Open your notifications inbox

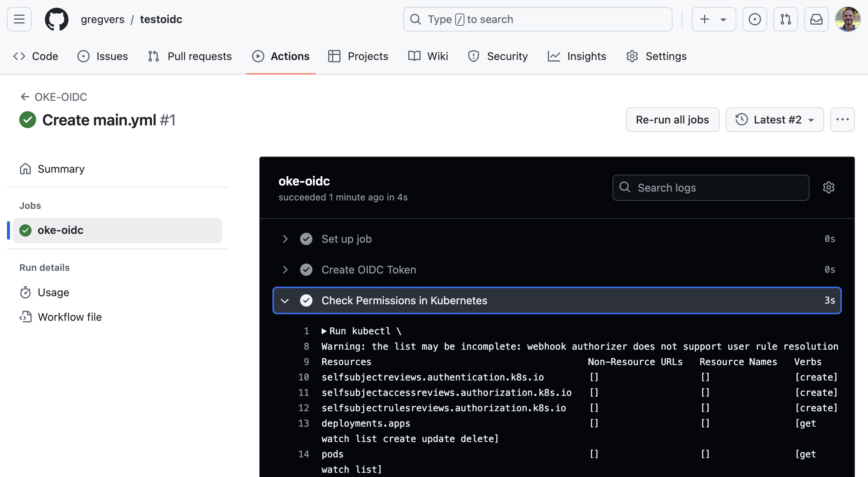click(x=816, y=19)
